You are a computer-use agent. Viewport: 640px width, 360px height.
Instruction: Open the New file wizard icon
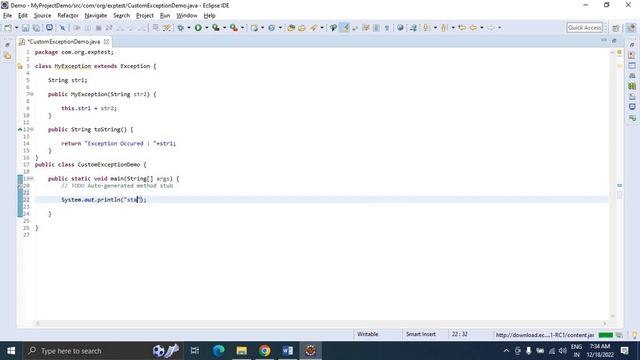tap(8, 28)
